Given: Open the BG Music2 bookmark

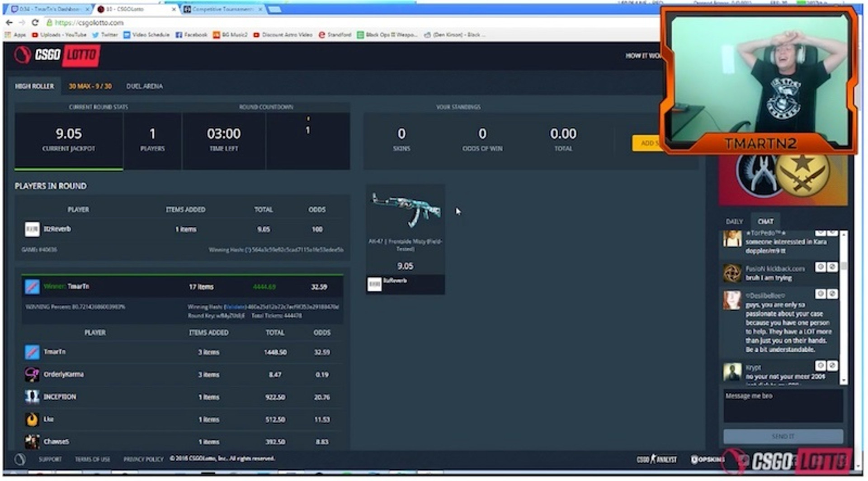Looking at the screenshot, I should [230, 35].
